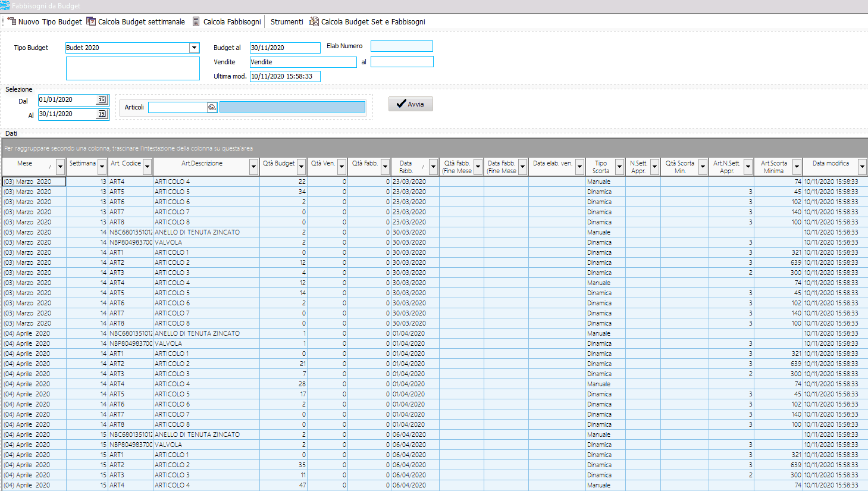The image size is (868, 491).
Task: Open the Qtà Fabb. column filter dropdown
Action: point(386,167)
